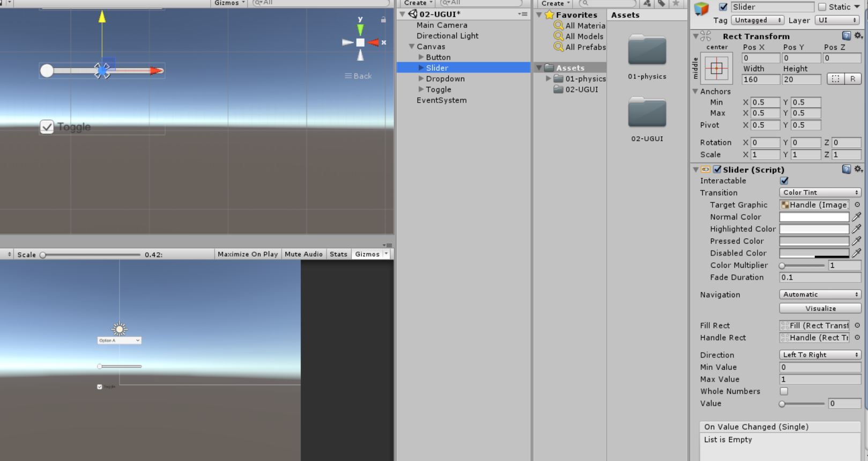Open the Rect Transform help icon
This screenshot has width=868, height=461.
[x=847, y=36]
